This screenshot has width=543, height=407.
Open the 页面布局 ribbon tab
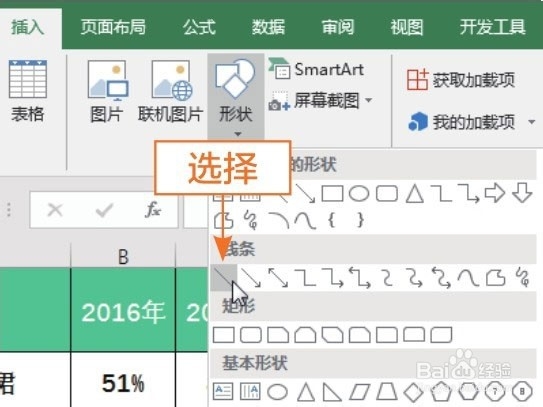pyautogui.click(x=113, y=27)
